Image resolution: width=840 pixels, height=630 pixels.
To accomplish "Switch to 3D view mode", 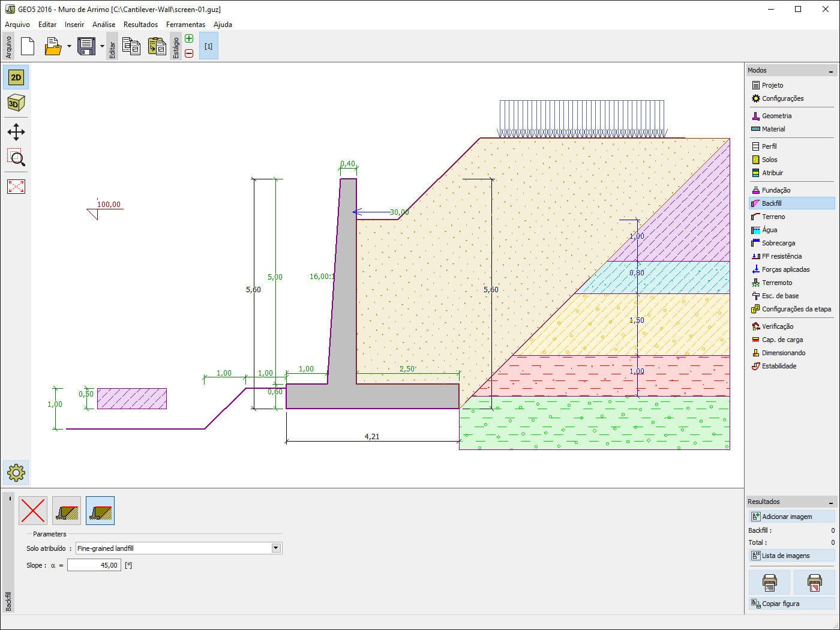I will [15, 102].
